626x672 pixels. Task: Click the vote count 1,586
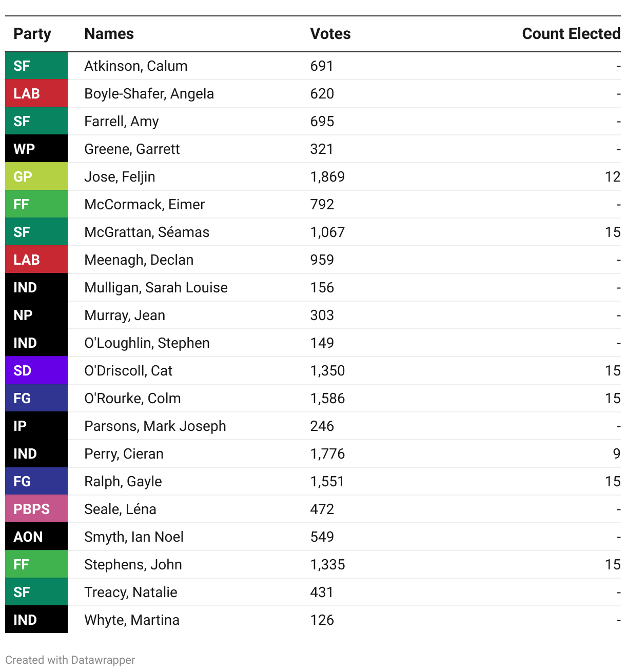(x=327, y=399)
